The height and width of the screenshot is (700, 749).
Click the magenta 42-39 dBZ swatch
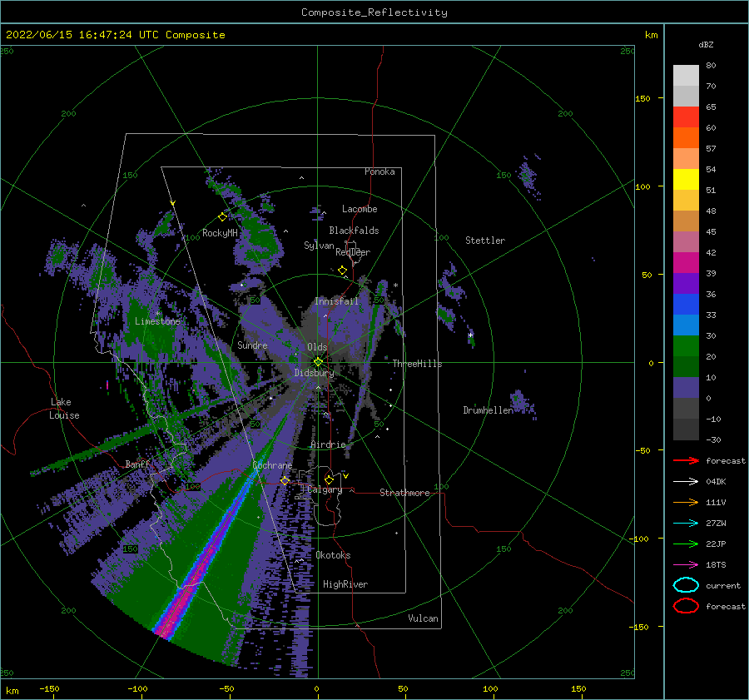686,263
